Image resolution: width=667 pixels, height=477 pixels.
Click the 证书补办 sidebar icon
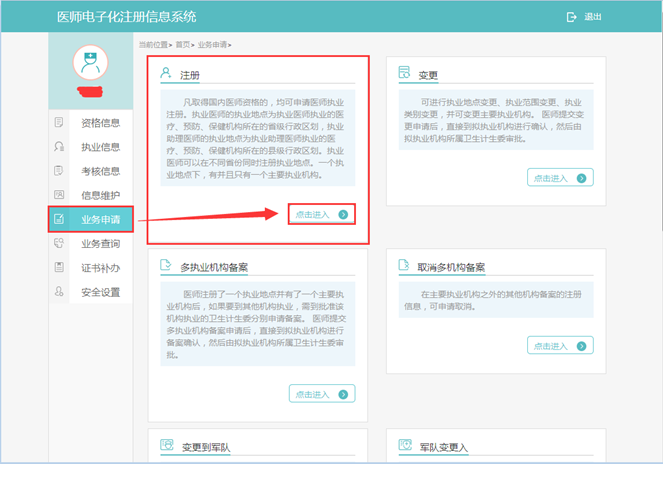pyautogui.click(x=60, y=268)
